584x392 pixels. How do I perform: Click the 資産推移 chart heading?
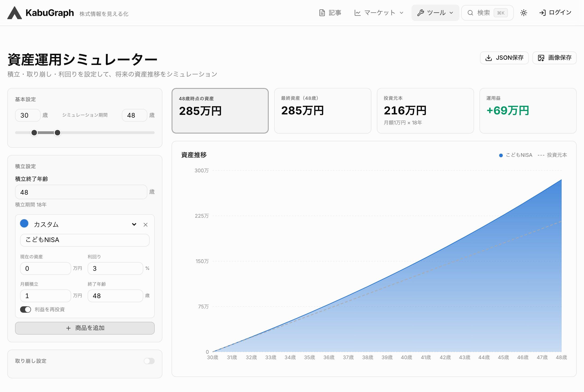pos(194,155)
